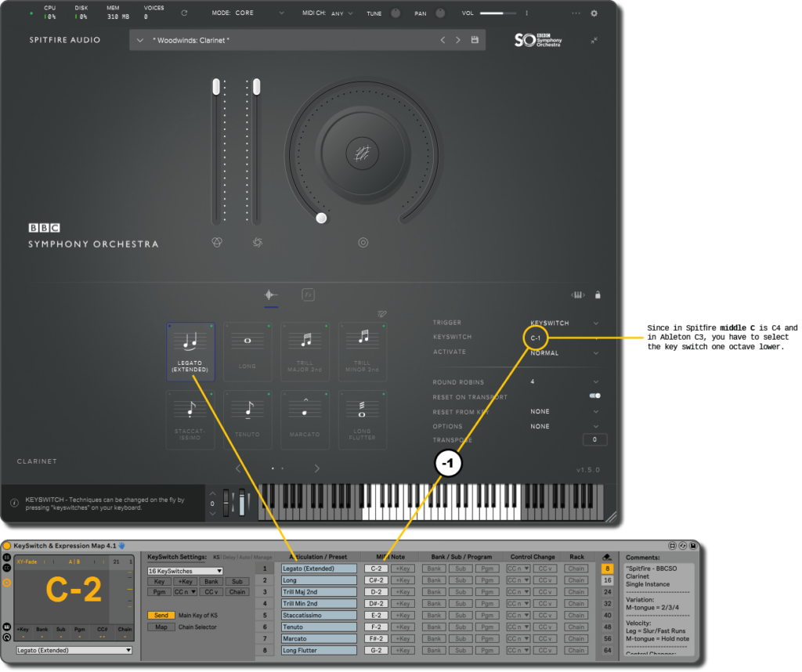The image size is (802, 672).
Task: Toggle the Sub button in KeySwitch Settings
Action: pyautogui.click(x=237, y=581)
